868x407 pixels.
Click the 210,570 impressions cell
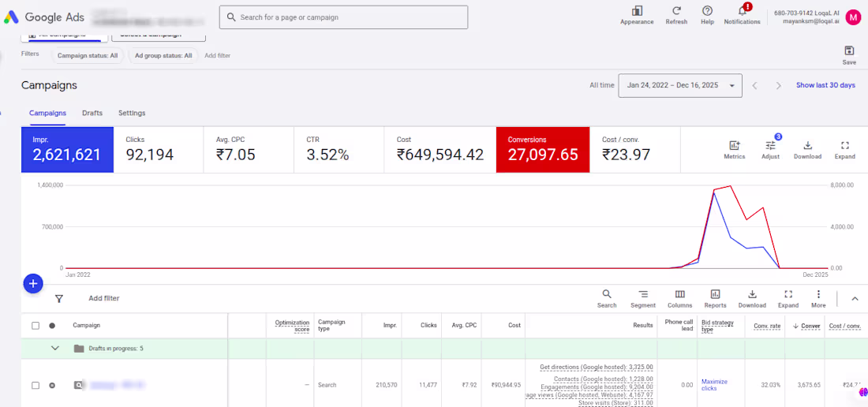pos(386,385)
